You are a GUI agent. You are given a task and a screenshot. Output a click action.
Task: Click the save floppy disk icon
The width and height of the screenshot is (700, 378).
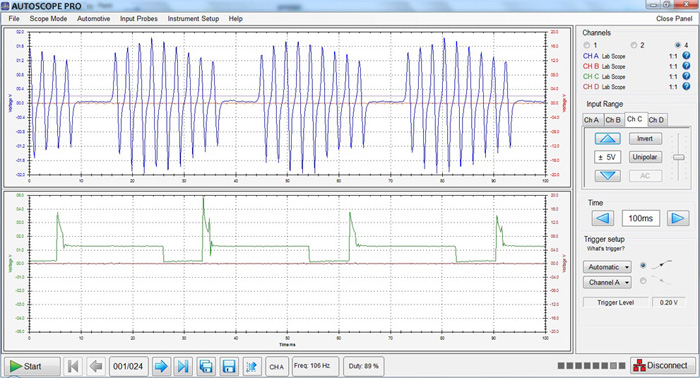coord(229,366)
